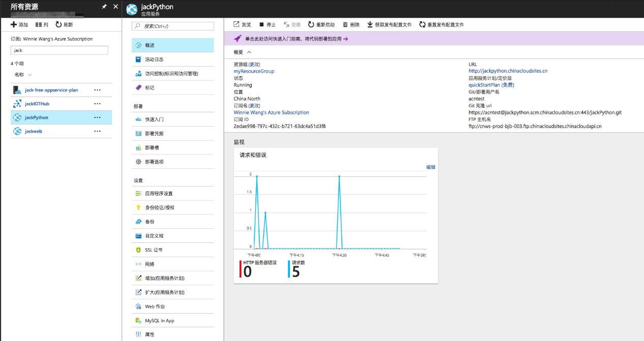644x341 pixels.
Task: Expand the 名称 sort dropdown
Action: (x=23, y=75)
